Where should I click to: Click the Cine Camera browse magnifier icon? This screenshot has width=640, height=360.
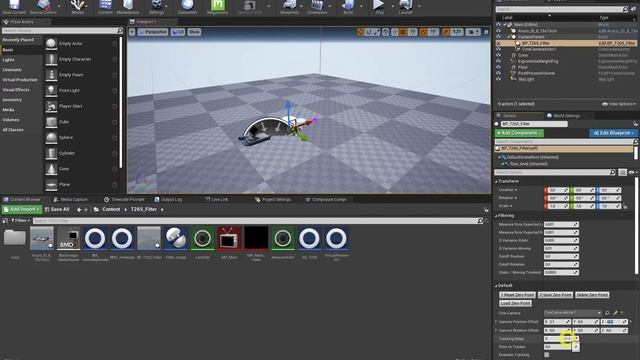[607, 313]
